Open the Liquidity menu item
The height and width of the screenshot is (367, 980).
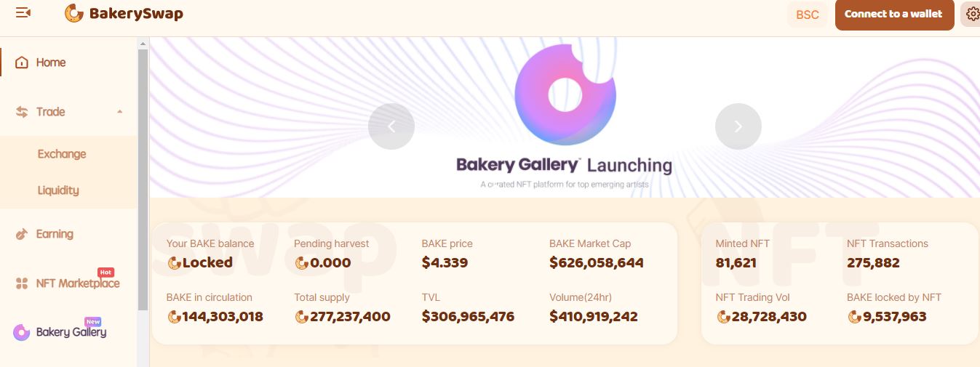coord(58,190)
